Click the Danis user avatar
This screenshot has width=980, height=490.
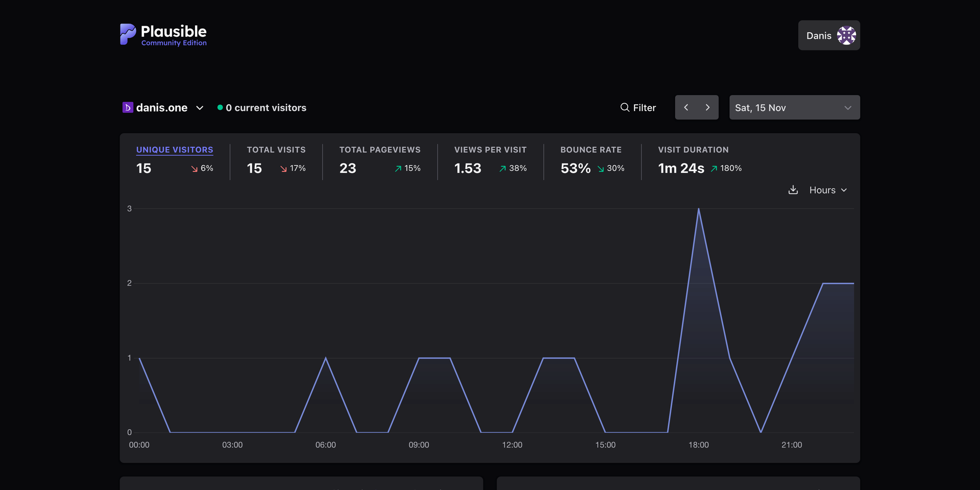[846, 36]
